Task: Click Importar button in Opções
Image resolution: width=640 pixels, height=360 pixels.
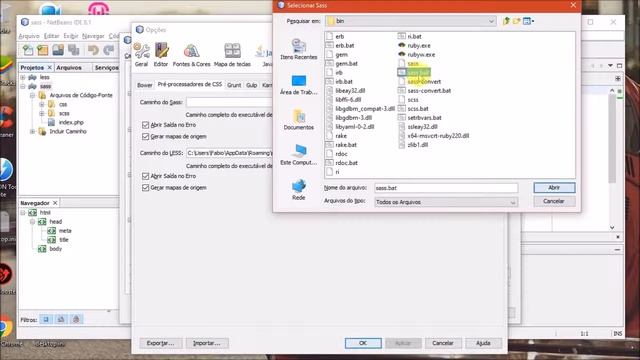Action: [207, 343]
